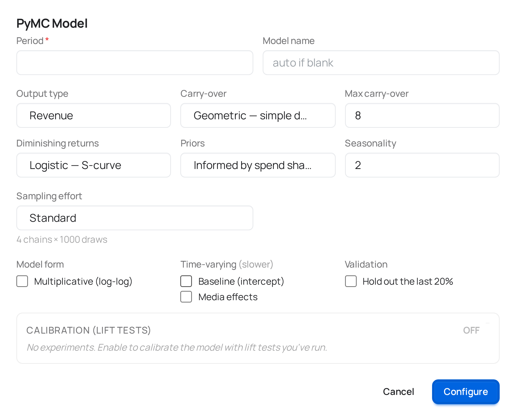
Task: Click the 'Validation' label
Action: [x=366, y=264]
